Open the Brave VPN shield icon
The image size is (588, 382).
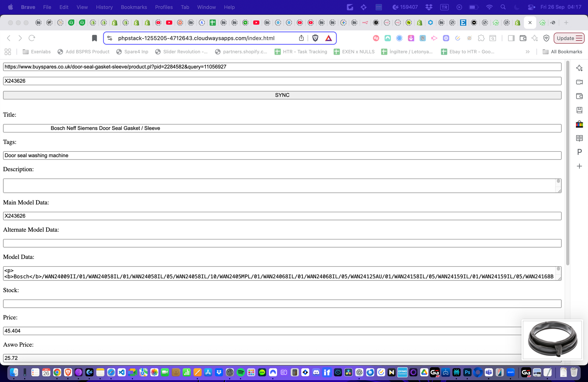546,38
